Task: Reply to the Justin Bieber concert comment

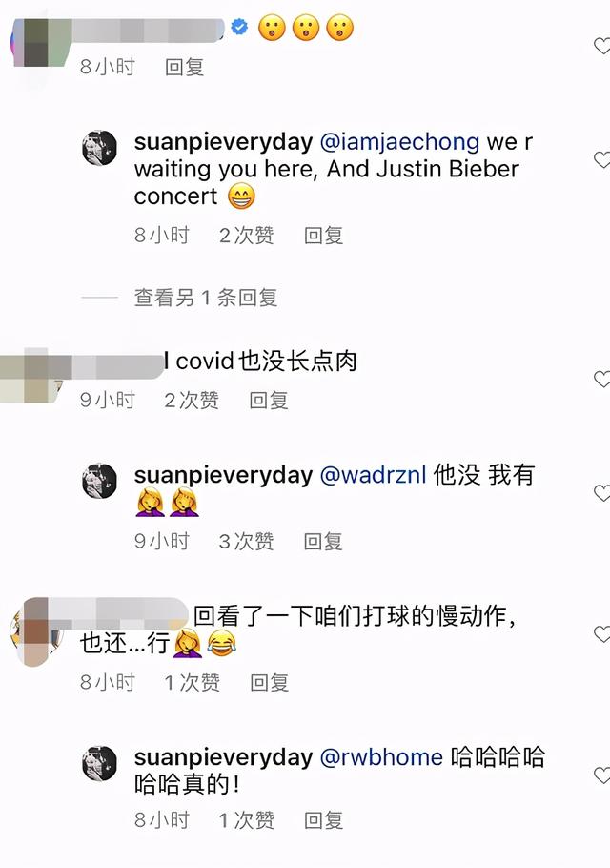Action: 323,236
